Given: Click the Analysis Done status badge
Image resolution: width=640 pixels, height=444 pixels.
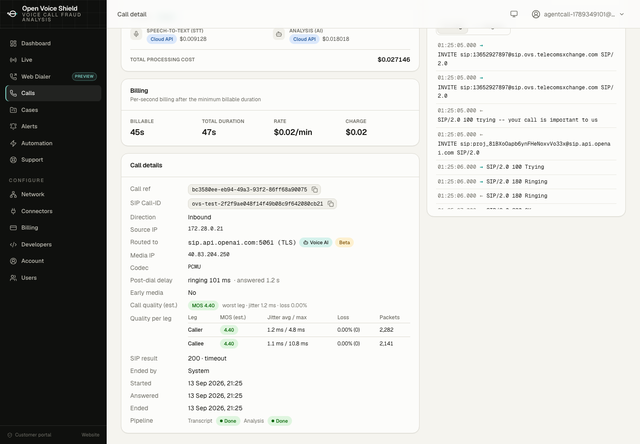Looking at the screenshot, I should [280, 421].
